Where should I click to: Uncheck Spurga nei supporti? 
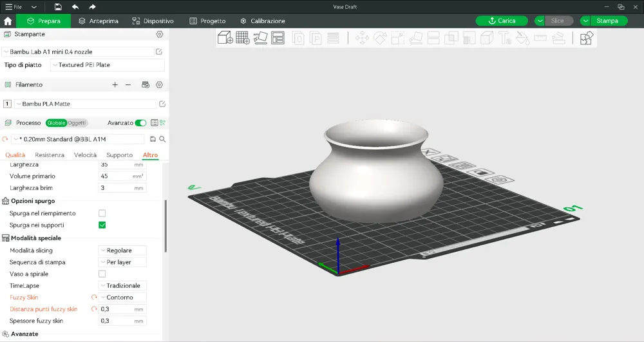coord(102,225)
